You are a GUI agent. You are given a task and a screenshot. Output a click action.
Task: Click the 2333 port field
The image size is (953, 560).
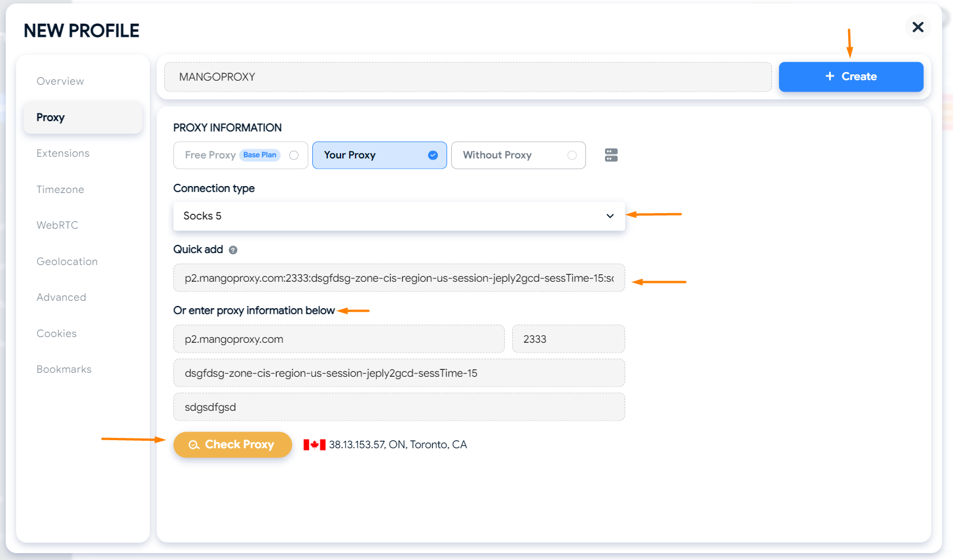[x=568, y=339]
